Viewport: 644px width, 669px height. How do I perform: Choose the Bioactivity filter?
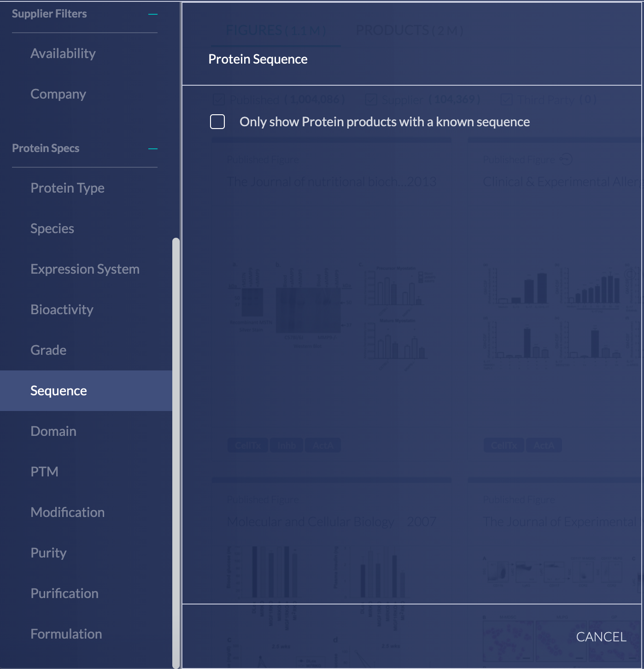pos(62,310)
